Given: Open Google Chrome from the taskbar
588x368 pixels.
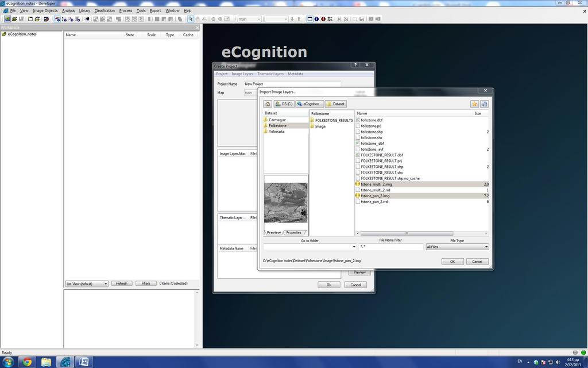Looking at the screenshot, I should [x=27, y=362].
